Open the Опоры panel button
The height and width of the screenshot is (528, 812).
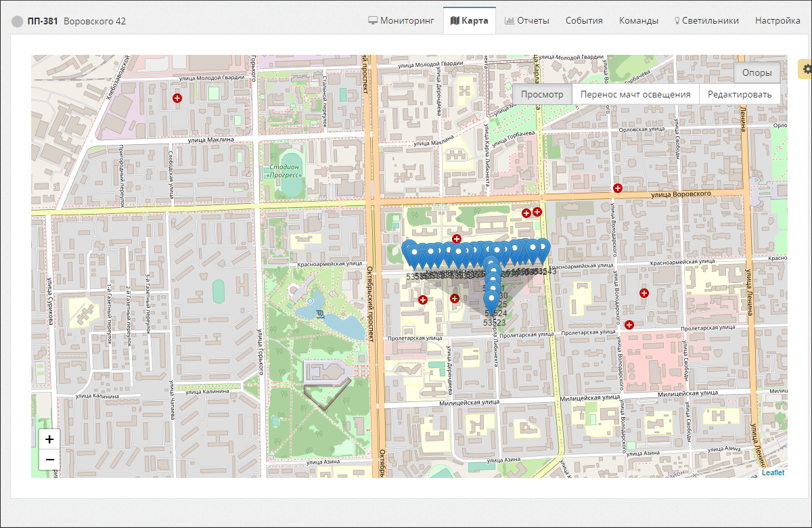pos(757,72)
